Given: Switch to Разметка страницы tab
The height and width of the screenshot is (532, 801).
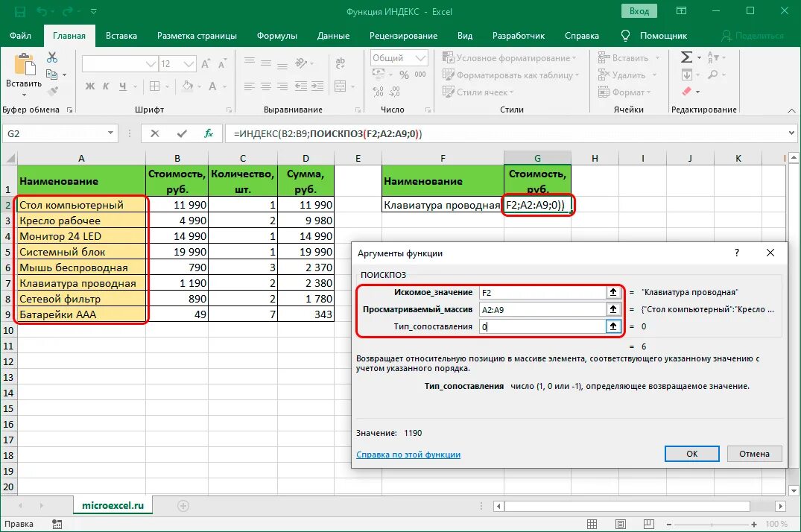Looking at the screenshot, I should 197,36.
